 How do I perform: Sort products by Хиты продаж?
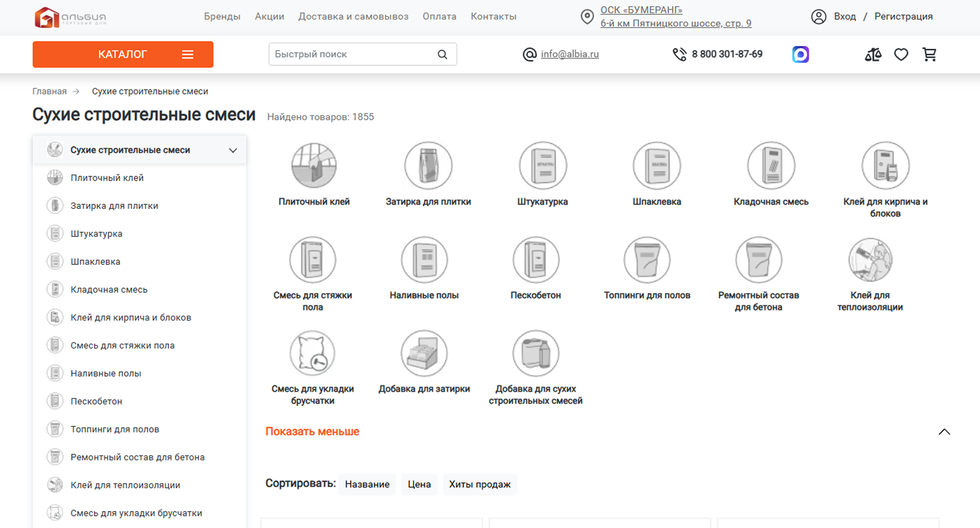(x=480, y=484)
